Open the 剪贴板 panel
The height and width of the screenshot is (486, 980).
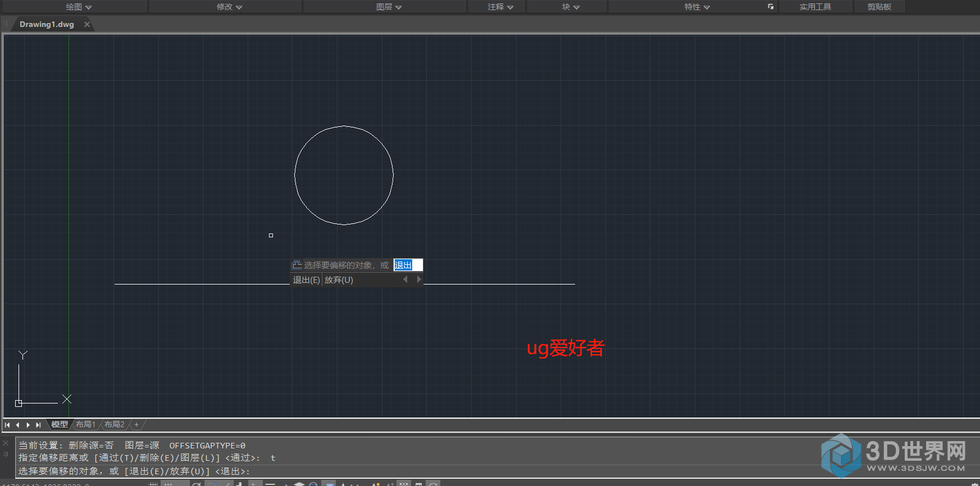click(x=879, y=7)
